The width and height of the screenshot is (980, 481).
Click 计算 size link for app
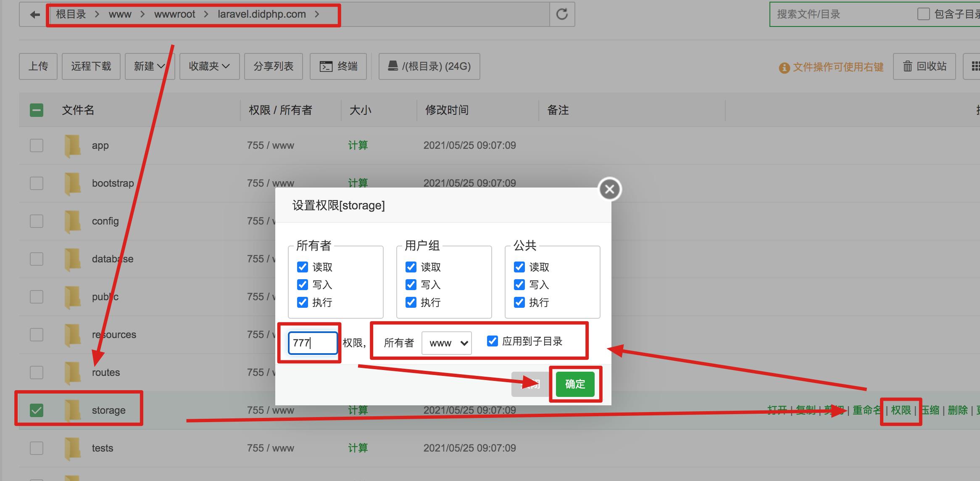pyautogui.click(x=358, y=145)
